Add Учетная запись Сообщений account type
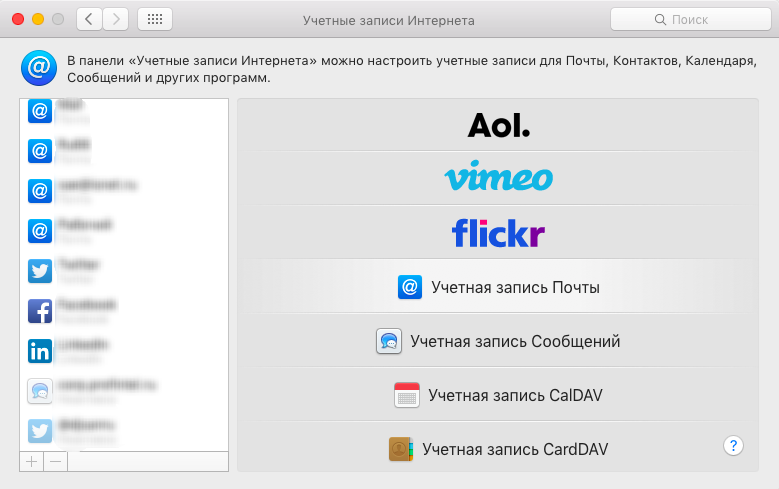The image size is (779, 489). pyautogui.click(x=498, y=341)
